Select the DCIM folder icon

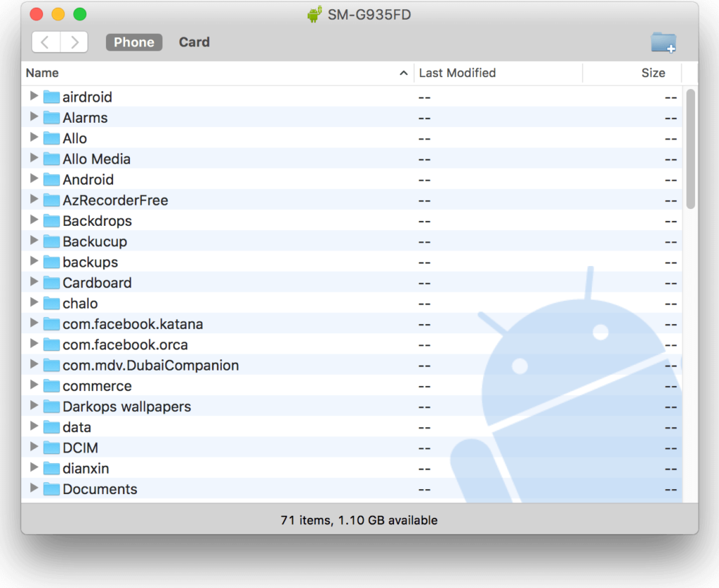coord(51,448)
